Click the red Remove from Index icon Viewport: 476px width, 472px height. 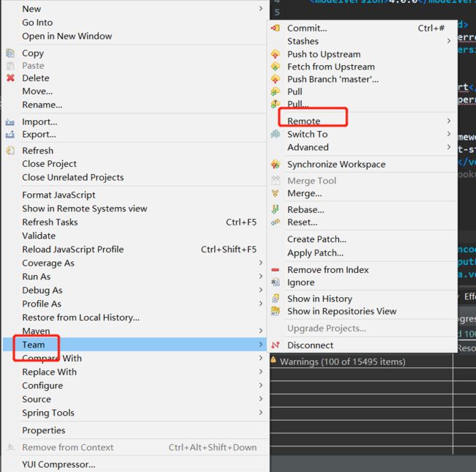pyautogui.click(x=275, y=270)
